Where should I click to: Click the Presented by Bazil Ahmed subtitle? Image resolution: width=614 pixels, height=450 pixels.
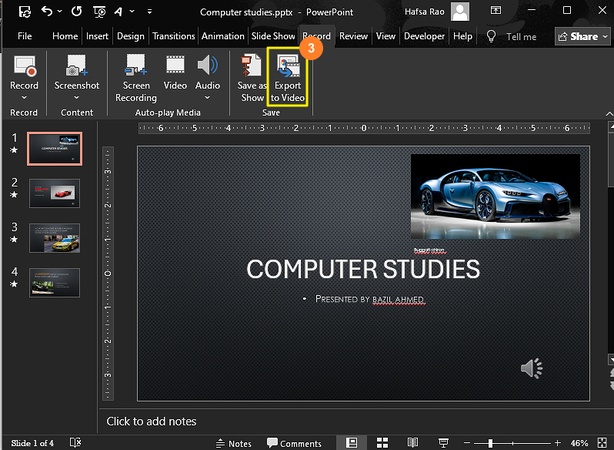point(370,300)
